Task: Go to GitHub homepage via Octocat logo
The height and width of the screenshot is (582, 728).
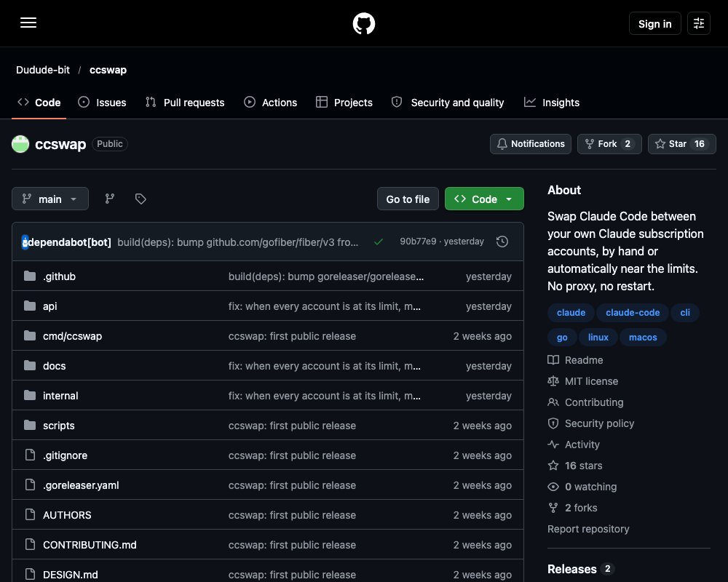Action: (x=364, y=23)
